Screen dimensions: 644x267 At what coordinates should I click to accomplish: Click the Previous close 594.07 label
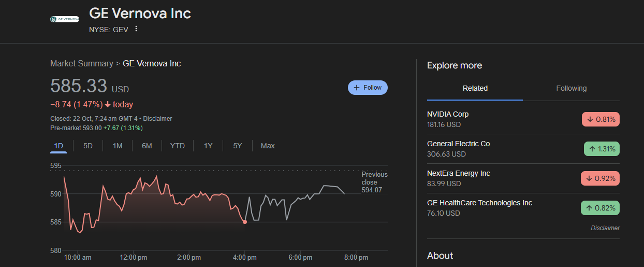(x=374, y=182)
